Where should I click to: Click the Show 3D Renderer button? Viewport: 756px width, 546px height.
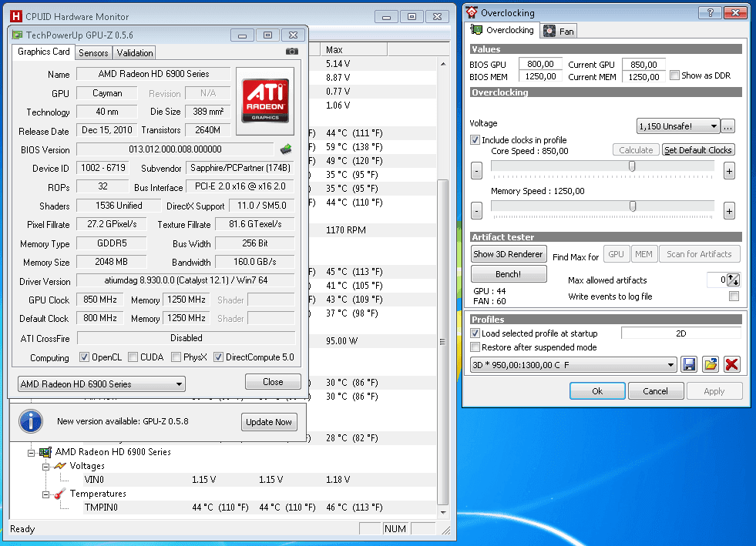(x=508, y=254)
